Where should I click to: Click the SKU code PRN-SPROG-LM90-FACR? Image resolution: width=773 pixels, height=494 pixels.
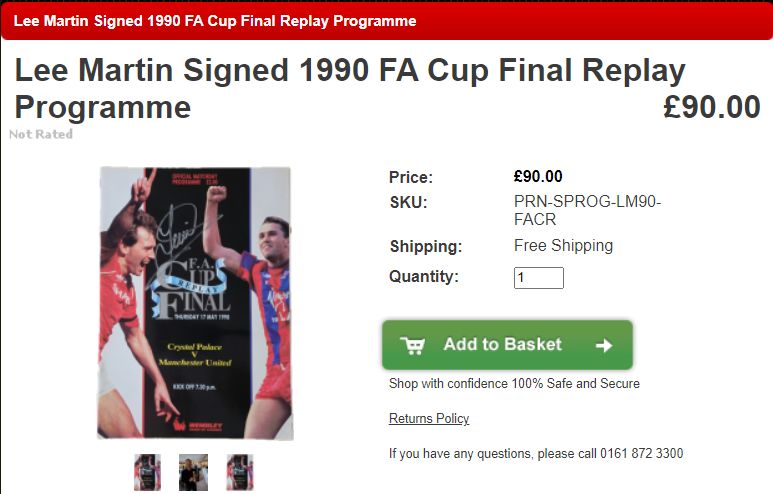(587, 210)
